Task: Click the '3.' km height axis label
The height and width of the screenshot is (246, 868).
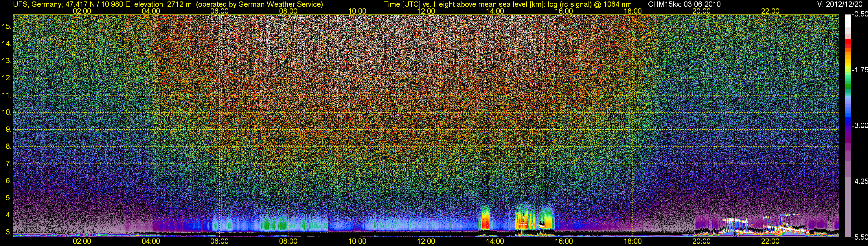Action: click(x=8, y=232)
